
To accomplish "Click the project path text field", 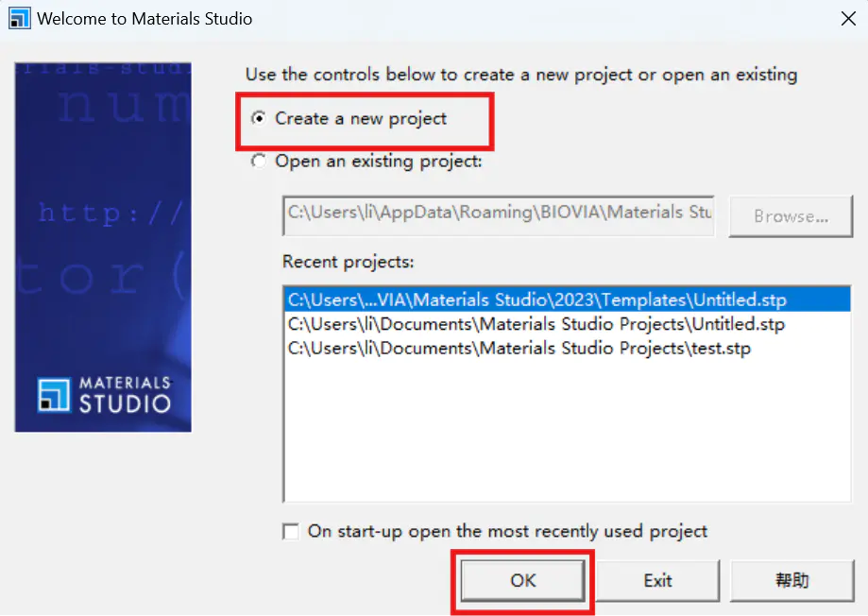I will click(498, 215).
